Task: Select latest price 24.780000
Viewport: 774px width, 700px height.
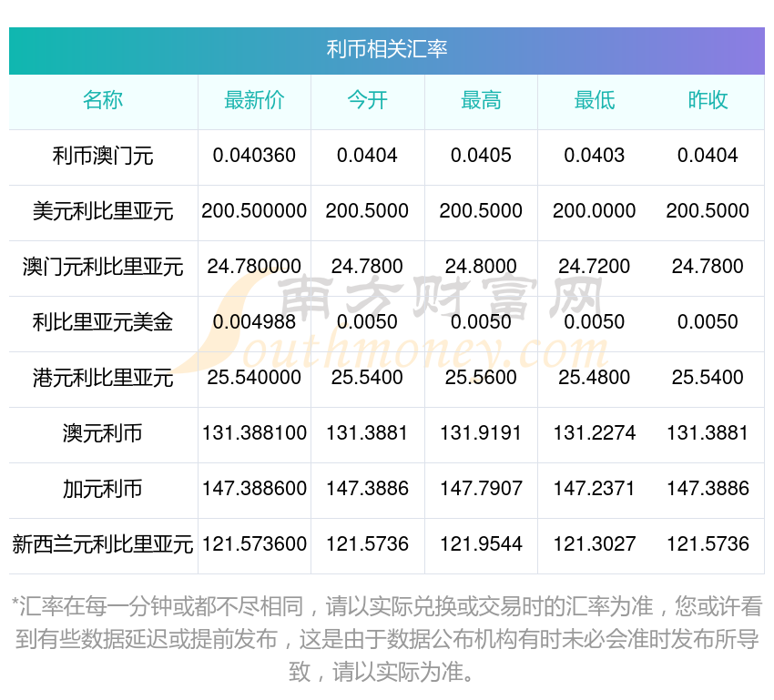Action: (254, 267)
